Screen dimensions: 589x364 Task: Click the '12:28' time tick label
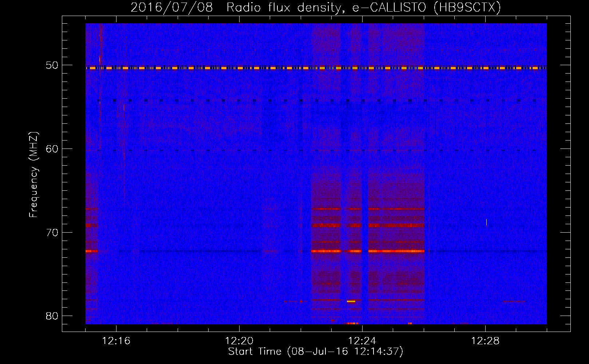point(485,341)
